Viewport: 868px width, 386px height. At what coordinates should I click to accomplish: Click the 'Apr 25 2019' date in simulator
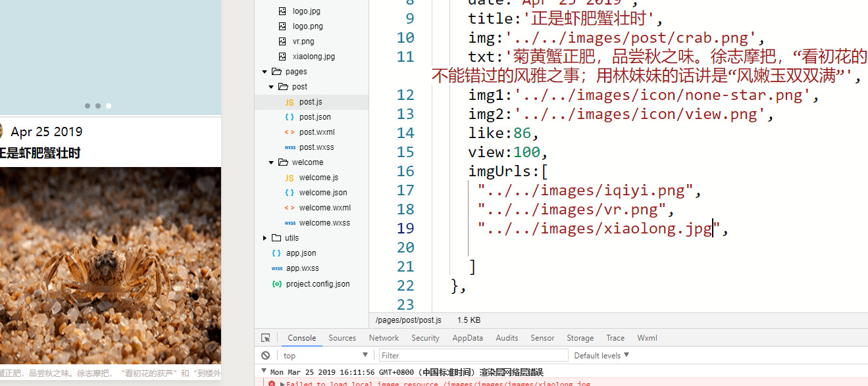47,132
